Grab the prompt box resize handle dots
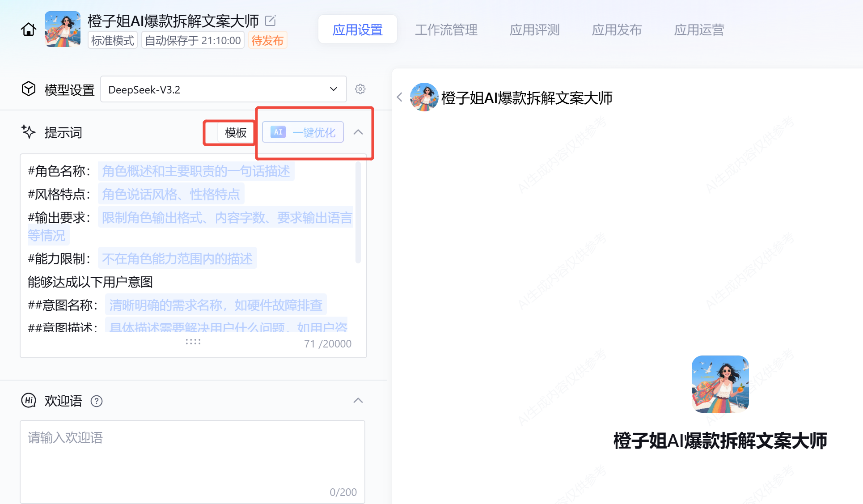 (x=193, y=342)
